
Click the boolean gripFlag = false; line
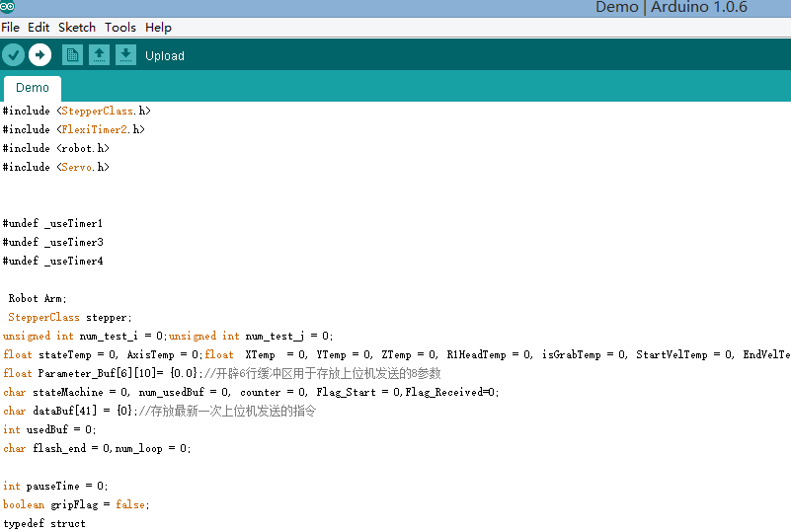[x=76, y=504]
